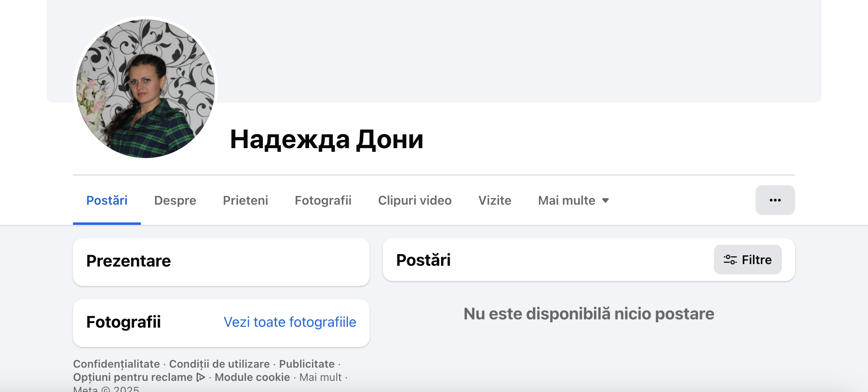The height and width of the screenshot is (392, 868).
Task: View the Vizite tab
Action: coord(495,201)
